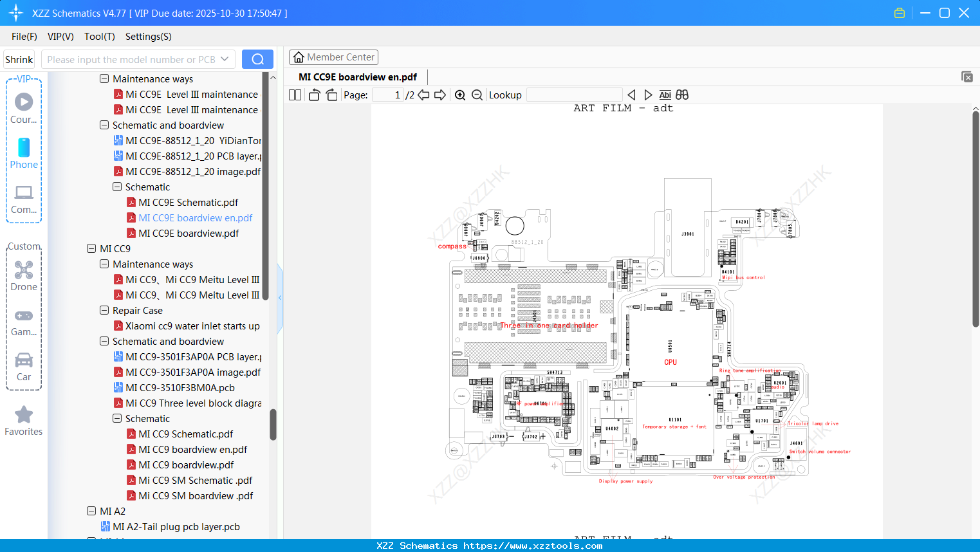Open the Phone schematics section
The image size is (980, 552).
[23, 153]
